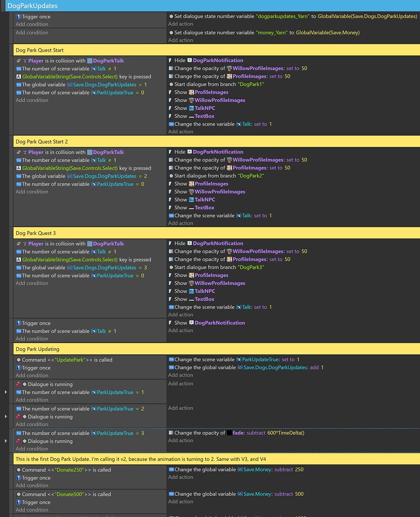Click Add condition under Dog Park Quest Start
The height and width of the screenshot is (517, 420).
pyautogui.click(x=31, y=100)
